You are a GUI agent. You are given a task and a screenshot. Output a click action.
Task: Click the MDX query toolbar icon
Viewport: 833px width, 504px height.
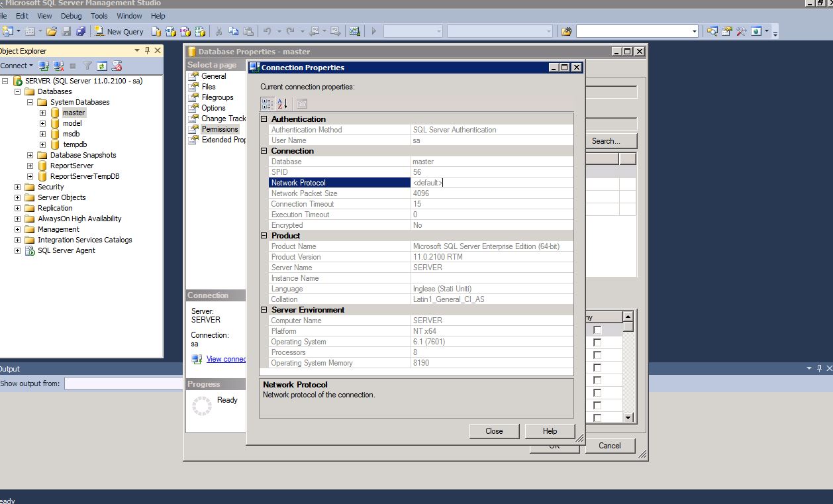click(170, 31)
